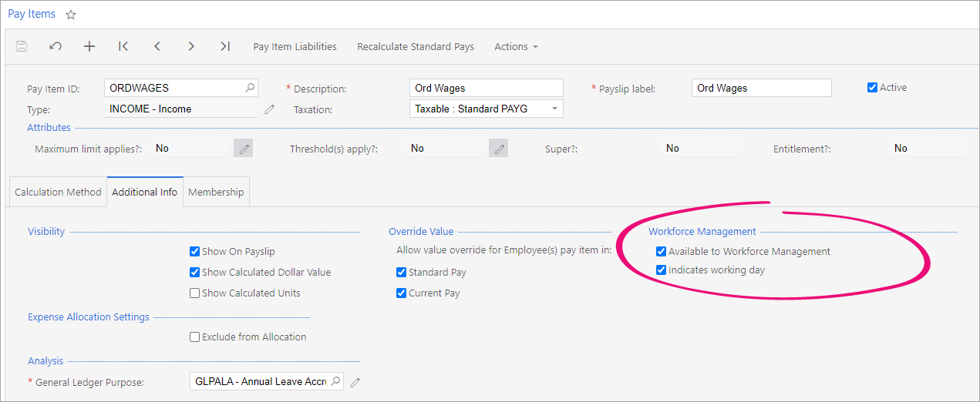This screenshot has width=980, height=402.
Task: Click the Undo arrow icon
Action: 56,47
